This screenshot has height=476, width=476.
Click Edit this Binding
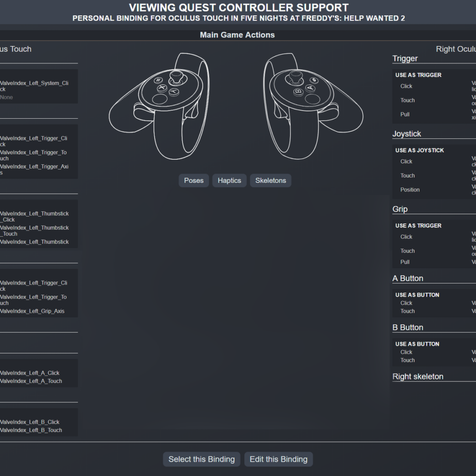279,459
